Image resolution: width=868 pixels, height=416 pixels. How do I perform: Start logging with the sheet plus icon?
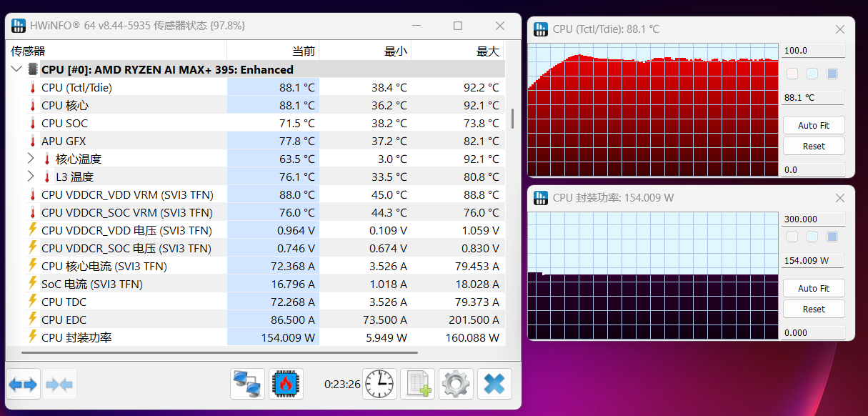coord(418,385)
